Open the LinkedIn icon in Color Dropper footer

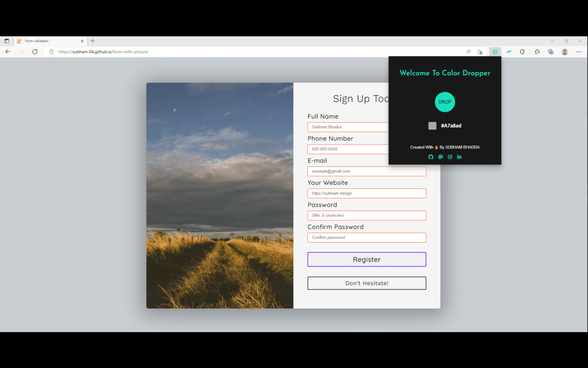[459, 157]
